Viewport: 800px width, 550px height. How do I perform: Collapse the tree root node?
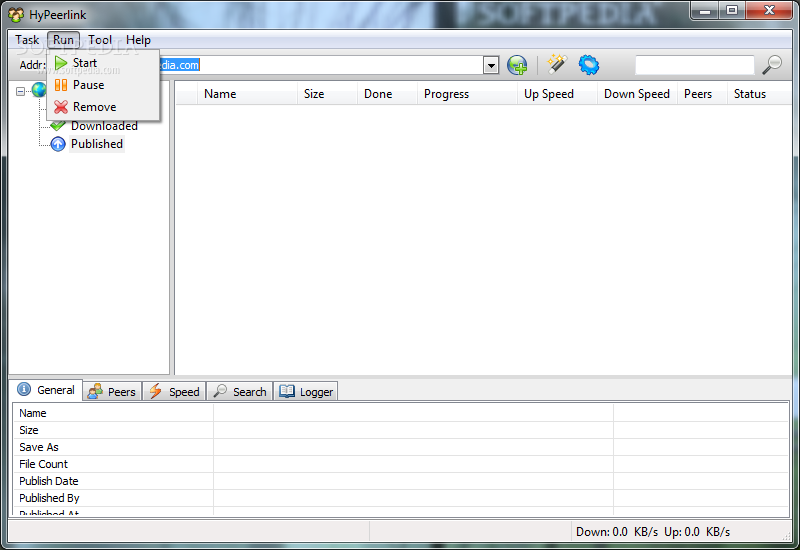[x=20, y=91]
